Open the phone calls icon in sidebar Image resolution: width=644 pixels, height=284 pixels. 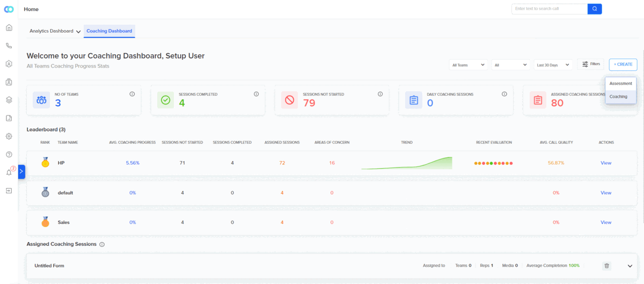pyautogui.click(x=9, y=46)
